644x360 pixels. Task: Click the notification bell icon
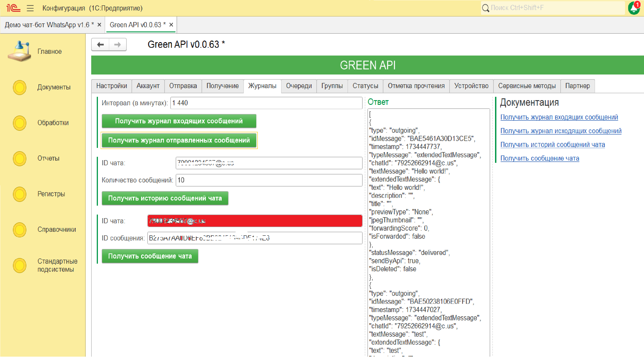coord(634,8)
